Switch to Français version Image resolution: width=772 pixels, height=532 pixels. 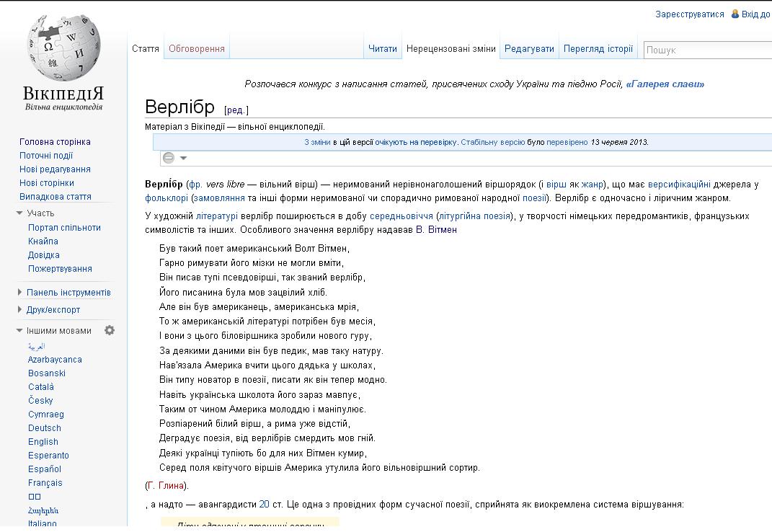pyautogui.click(x=45, y=483)
